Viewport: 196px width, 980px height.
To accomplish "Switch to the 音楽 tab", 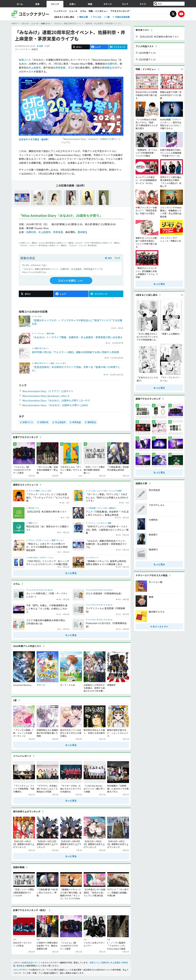I will (37, 4).
